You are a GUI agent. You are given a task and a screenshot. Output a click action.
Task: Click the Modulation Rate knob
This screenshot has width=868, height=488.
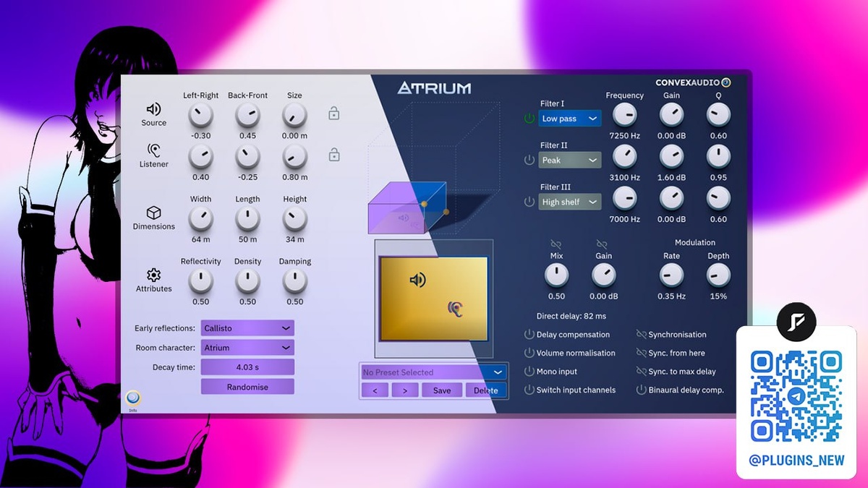click(x=672, y=275)
